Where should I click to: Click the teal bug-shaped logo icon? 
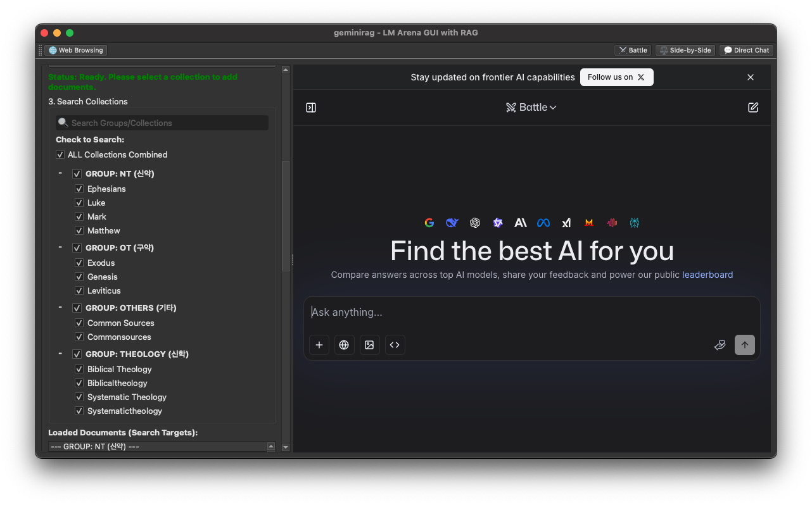[635, 223]
